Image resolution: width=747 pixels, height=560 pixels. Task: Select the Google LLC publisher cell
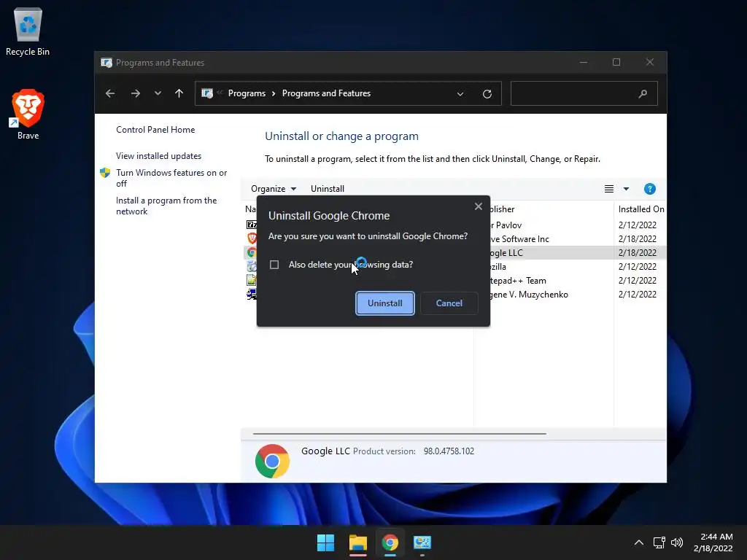tap(506, 253)
